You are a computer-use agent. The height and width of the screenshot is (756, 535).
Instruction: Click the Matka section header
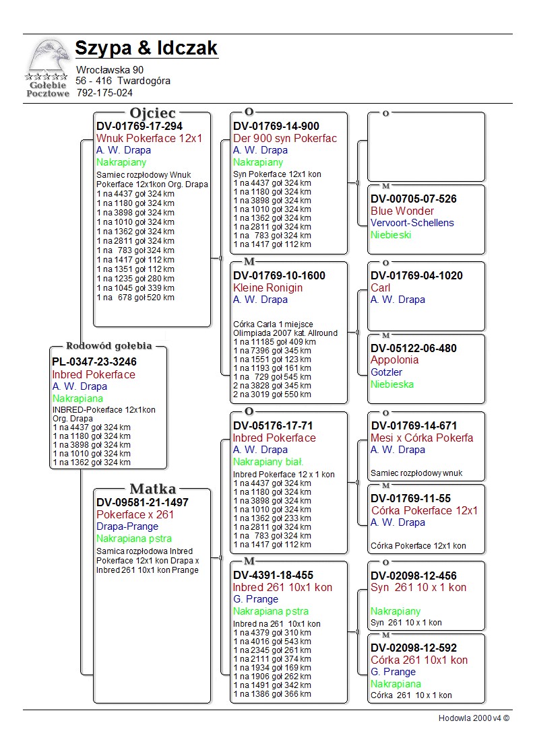(x=153, y=489)
